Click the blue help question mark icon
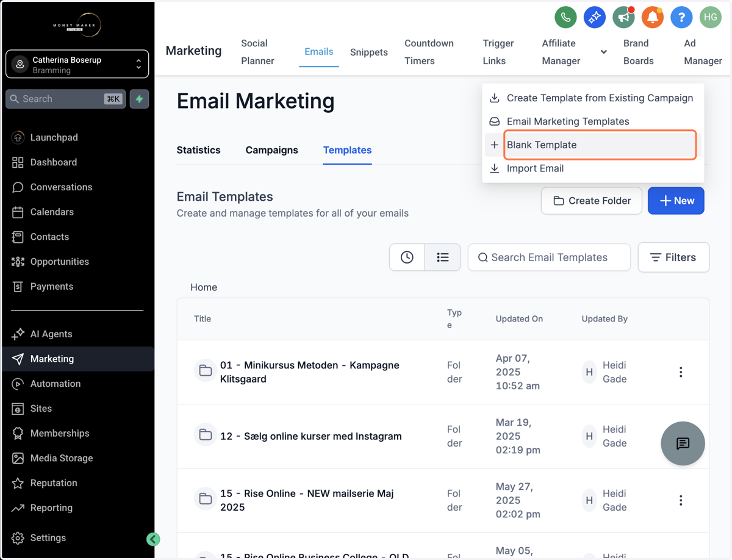This screenshot has width=732, height=560. [x=681, y=17]
